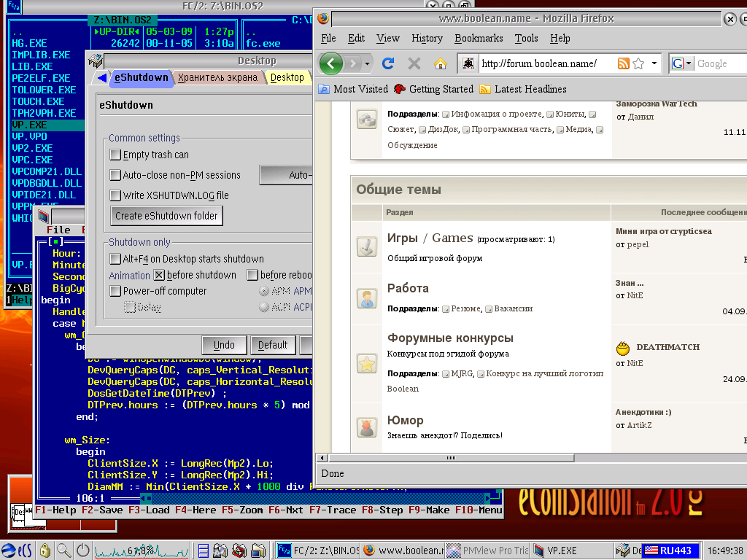Click the Firefox Home icon
The width and height of the screenshot is (747, 560).
click(x=440, y=64)
